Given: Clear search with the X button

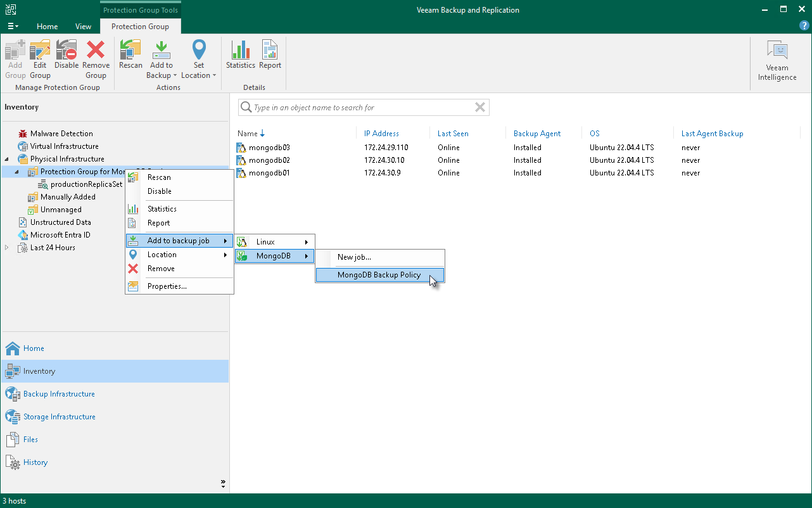Looking at the screenshot, I should coord(480,108).
